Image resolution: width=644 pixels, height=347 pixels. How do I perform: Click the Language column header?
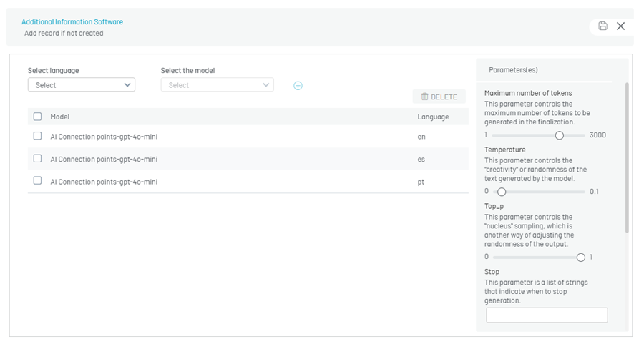point(433,117)
